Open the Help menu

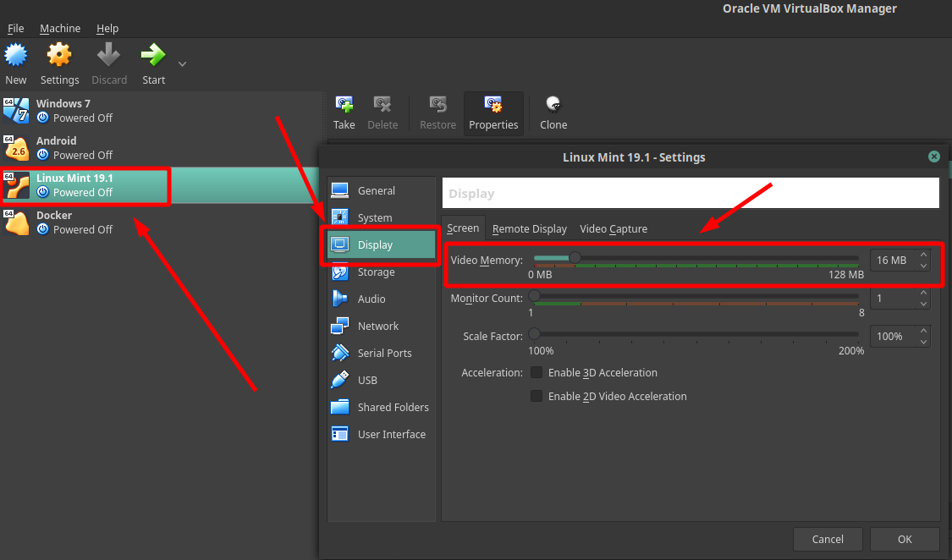(x=107, y=29)
